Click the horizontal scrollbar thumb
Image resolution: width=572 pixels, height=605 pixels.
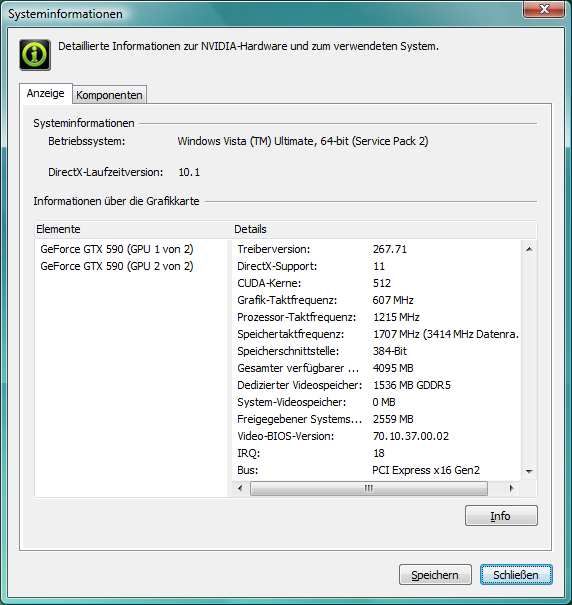tap(369, 488)
